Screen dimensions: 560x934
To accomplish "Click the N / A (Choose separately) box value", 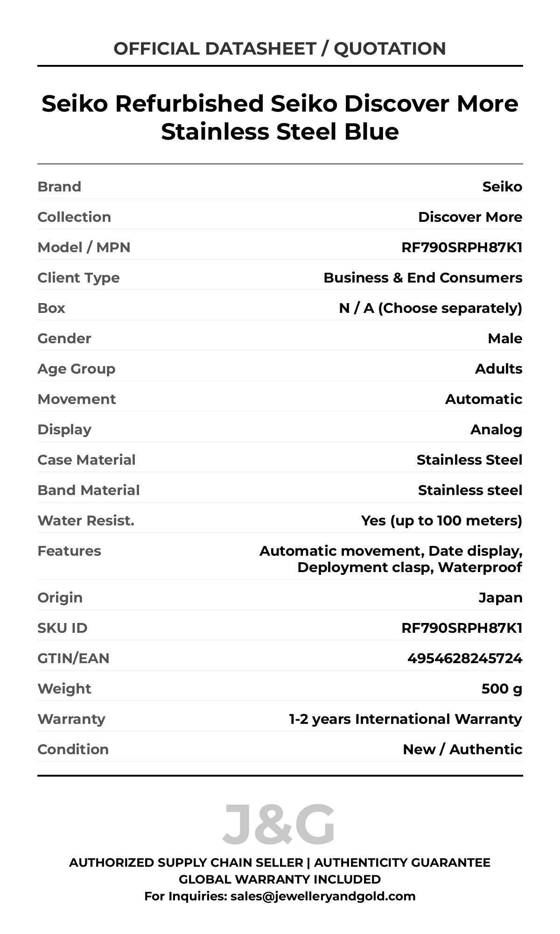I will tap(430, 308).
